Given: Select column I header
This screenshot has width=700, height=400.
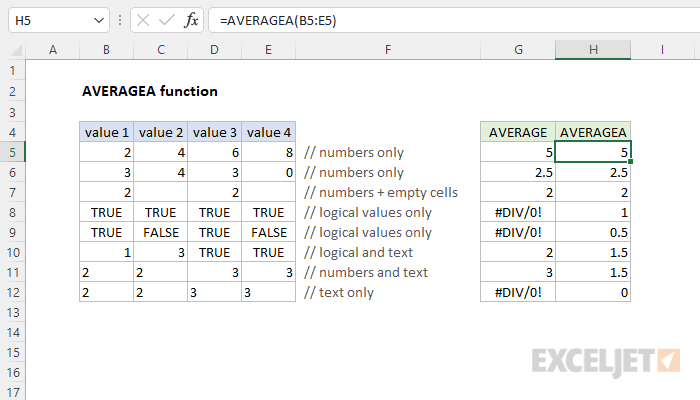Looking at the screenshot, I should (x=662, y=50).
